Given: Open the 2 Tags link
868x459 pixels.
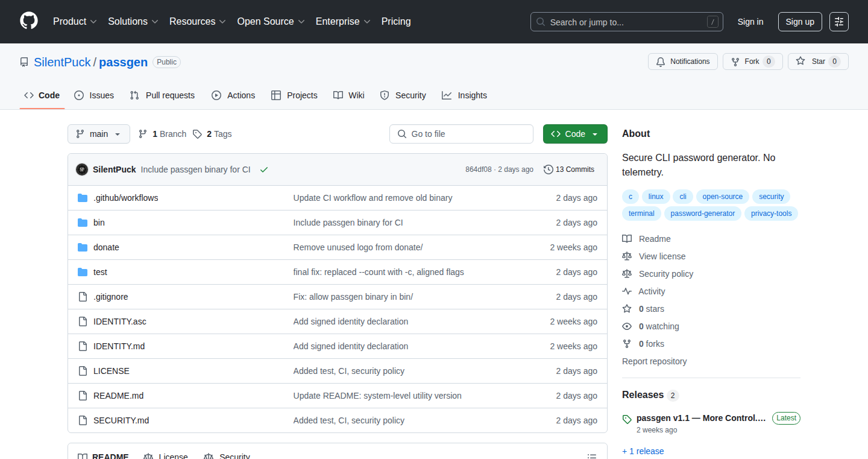Looking at the screenshot, I should (212, 134).
